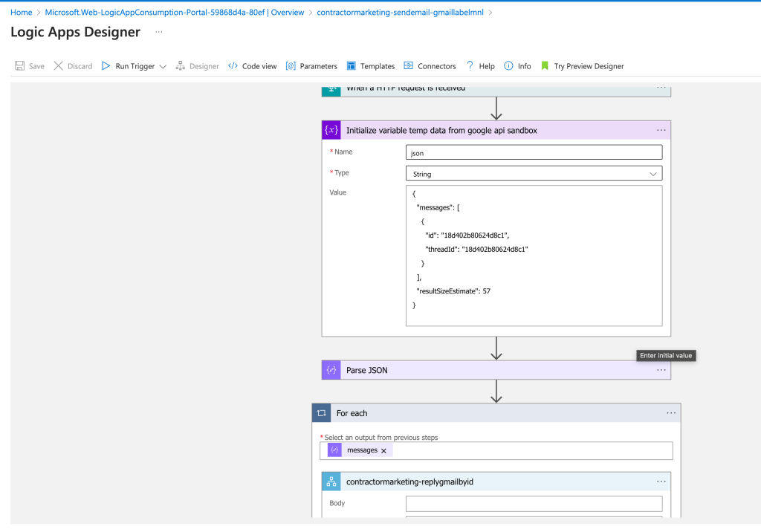Click the Try Preview Designer bookmark icon
The image size is (761, 532).
point(545,66)
